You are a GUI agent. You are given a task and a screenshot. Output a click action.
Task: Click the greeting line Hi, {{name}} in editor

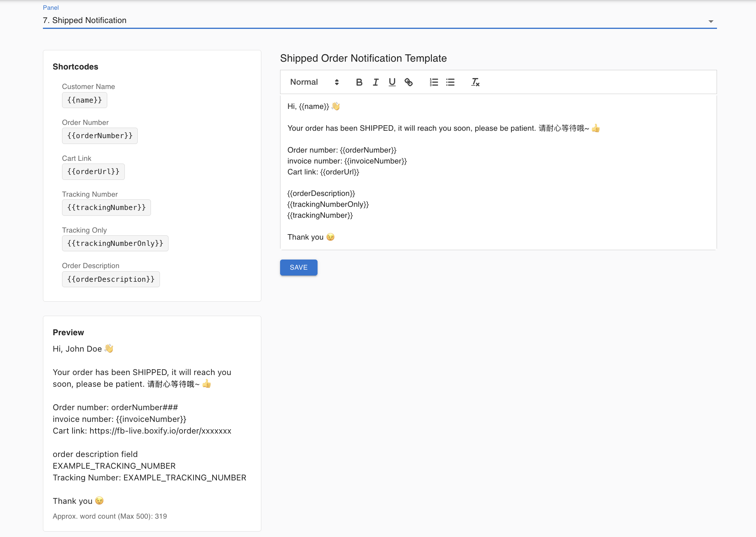pyautogui.click(x=308, y=107)
